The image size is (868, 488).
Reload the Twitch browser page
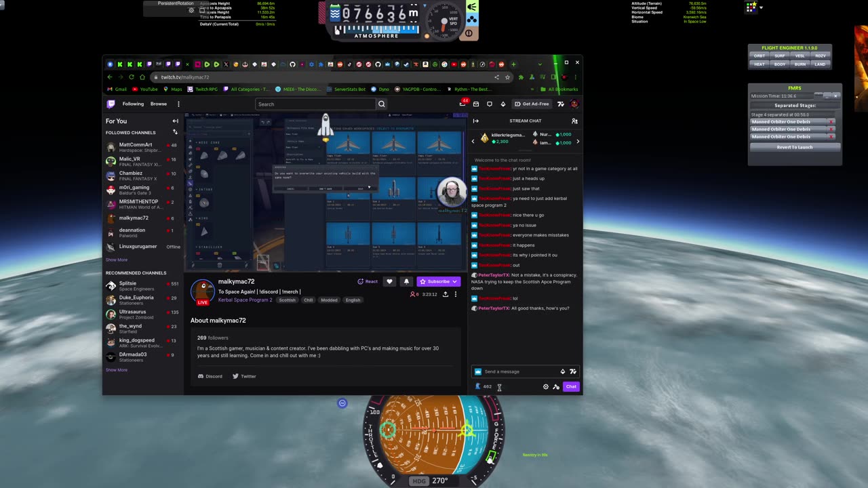[131, 77]
